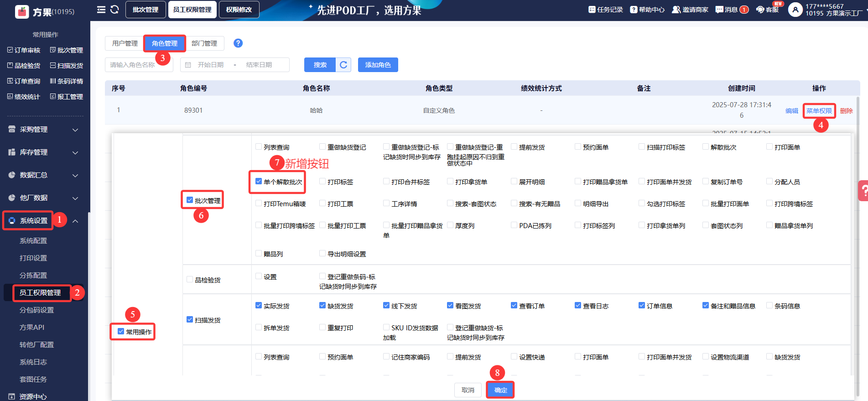Open the 帮助中心 help center icon

(x=634, y=10)
